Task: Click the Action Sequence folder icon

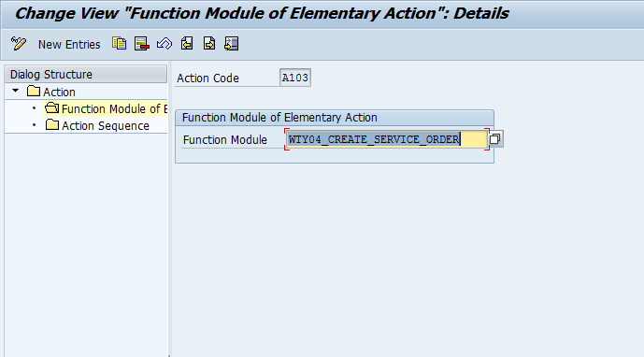Action: [x=52, y=124]
